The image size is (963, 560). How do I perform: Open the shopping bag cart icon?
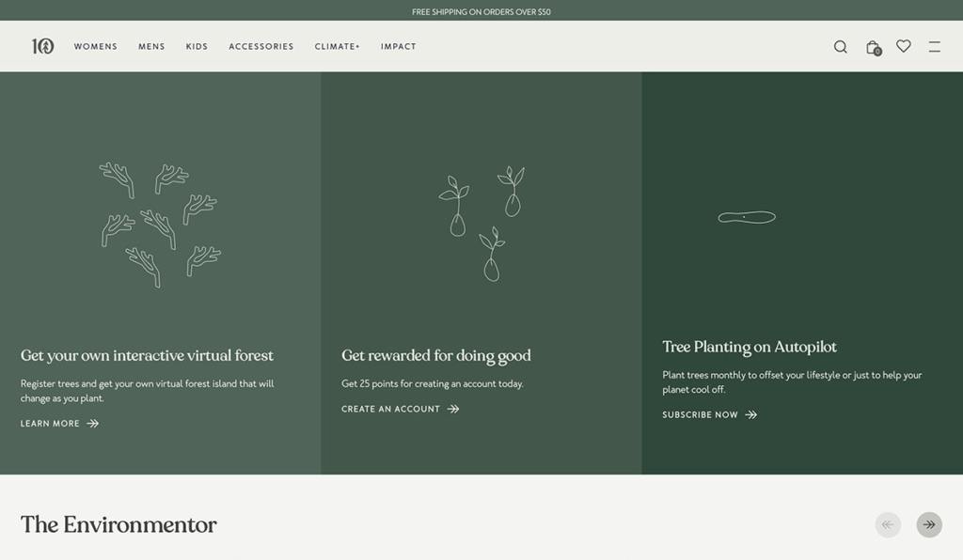pyautogui.click(x=873, y=47)
